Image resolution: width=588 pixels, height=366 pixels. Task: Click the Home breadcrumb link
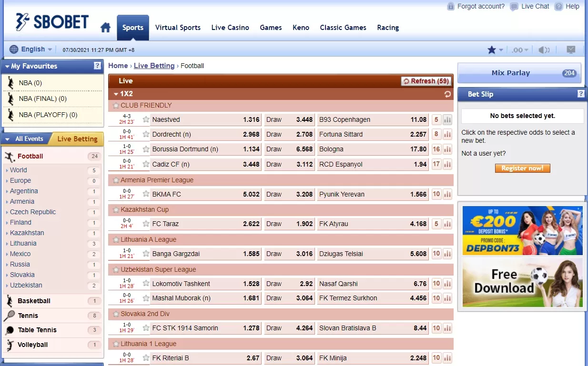coord(118,66)
